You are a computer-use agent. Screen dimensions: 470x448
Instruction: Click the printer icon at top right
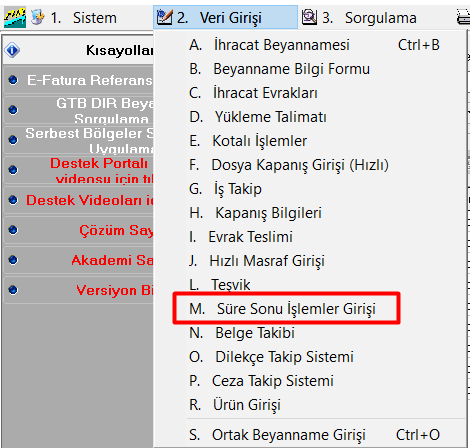pos(463,17)
